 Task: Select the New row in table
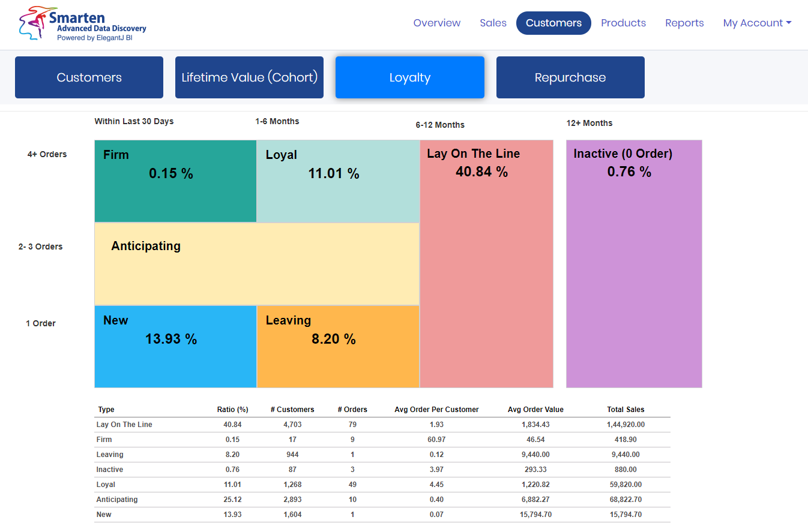(x=382, y=515)
